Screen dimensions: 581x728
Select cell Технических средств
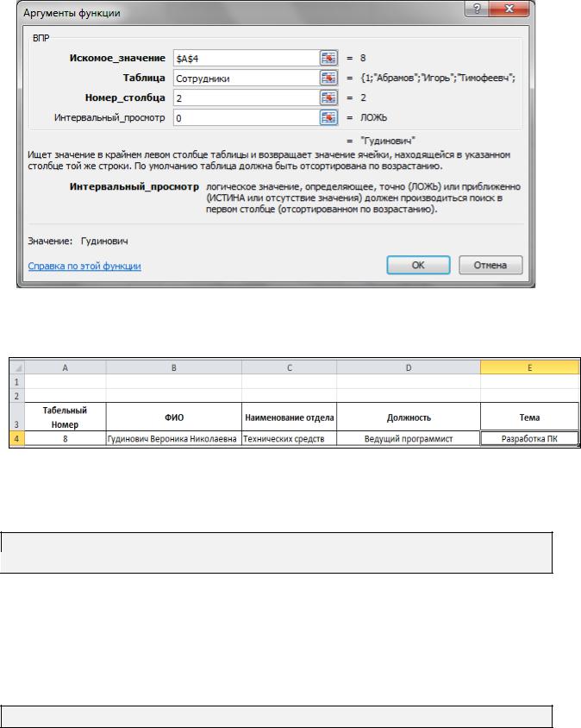tap(289, 439)
